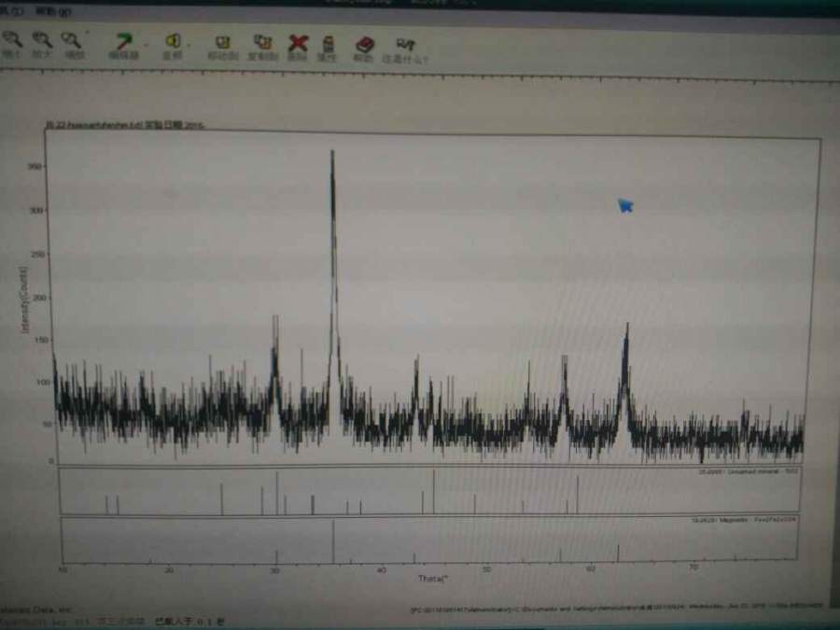
Task: Click the audio speaker icon
Action: [x=173, y=41]
